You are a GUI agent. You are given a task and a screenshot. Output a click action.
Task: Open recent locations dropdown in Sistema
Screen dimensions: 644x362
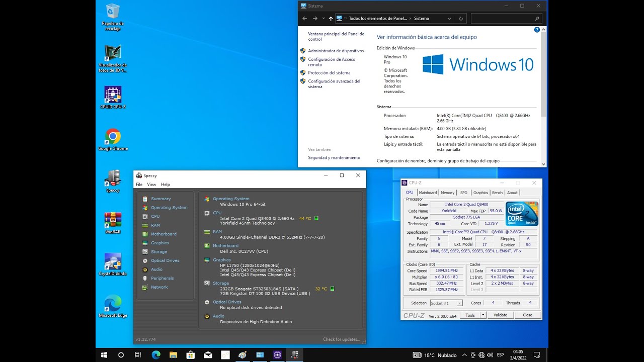(x=323, y=19)
